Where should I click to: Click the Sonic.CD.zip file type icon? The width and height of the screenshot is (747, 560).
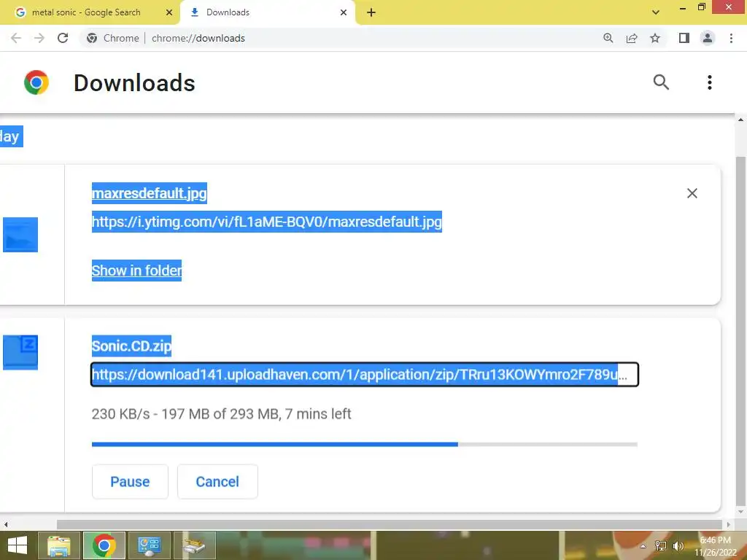[x=20, y=352]
